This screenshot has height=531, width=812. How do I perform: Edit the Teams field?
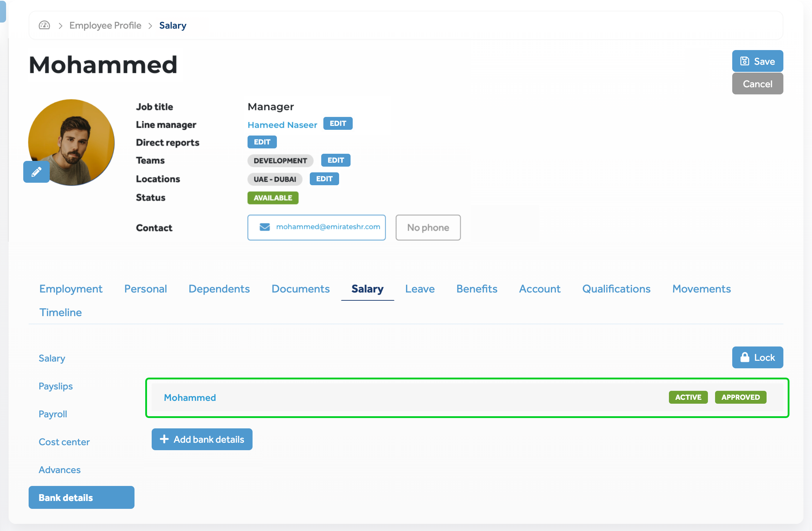(x=336, y=160)
